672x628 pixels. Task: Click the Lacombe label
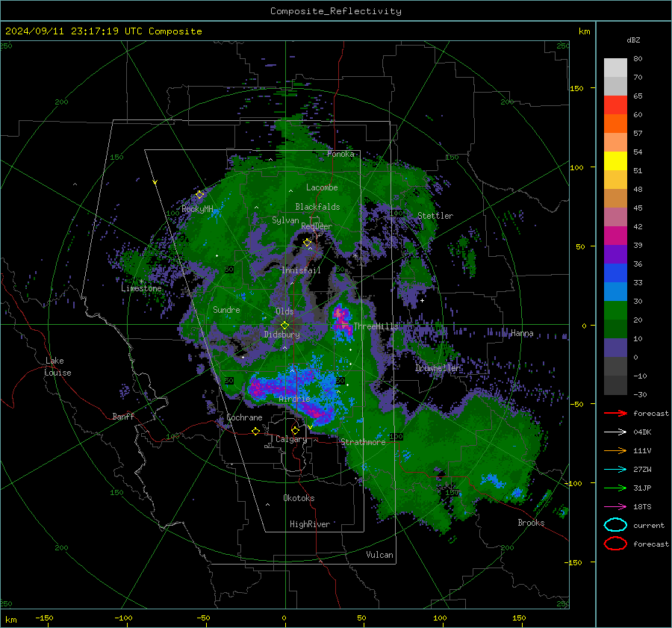click(322, 187)
